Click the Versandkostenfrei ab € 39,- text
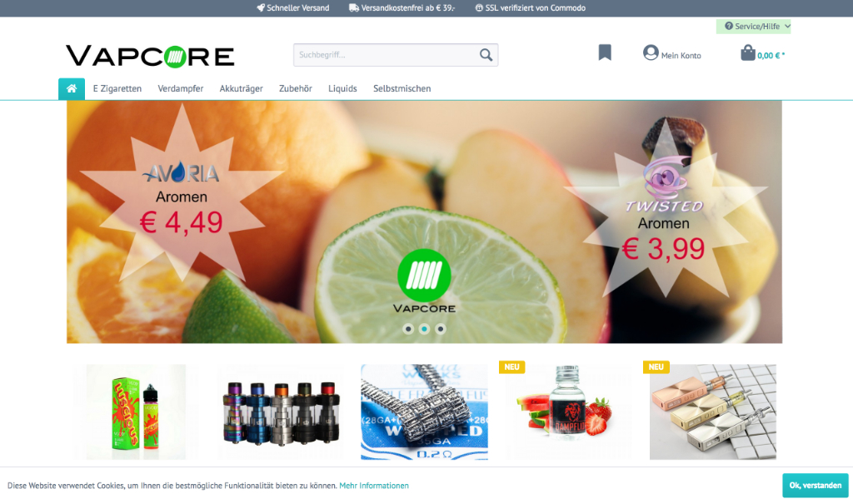The image size is (853, 504). (x=408, y=7)
